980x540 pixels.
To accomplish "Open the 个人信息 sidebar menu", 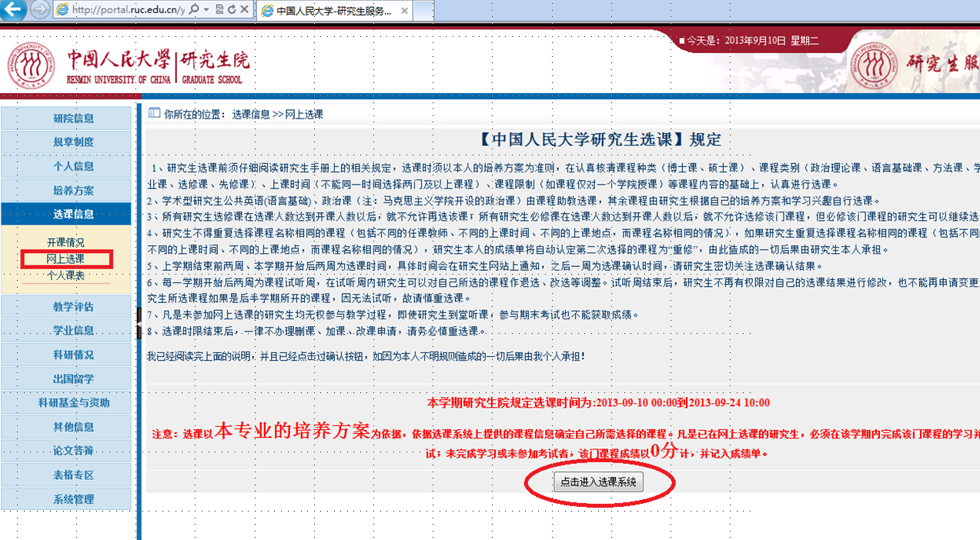I will 66,166.
